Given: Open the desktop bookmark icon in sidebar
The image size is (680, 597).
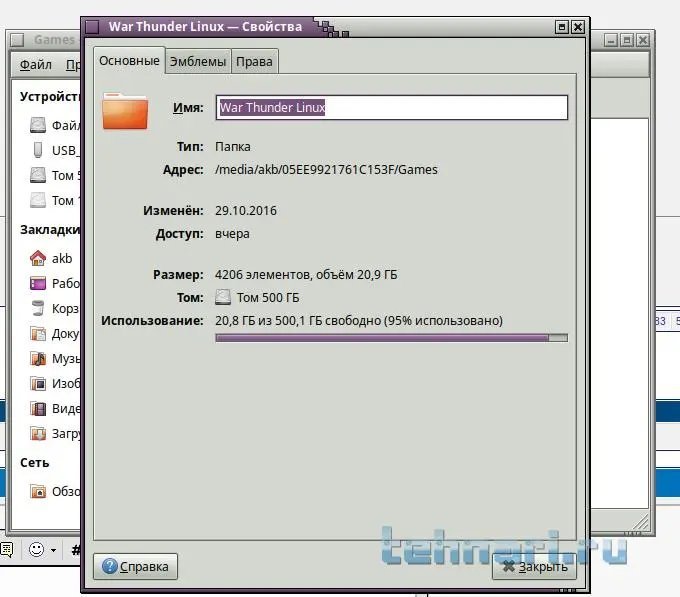Looking at the screenshot, I should click(x=38, y=283).
